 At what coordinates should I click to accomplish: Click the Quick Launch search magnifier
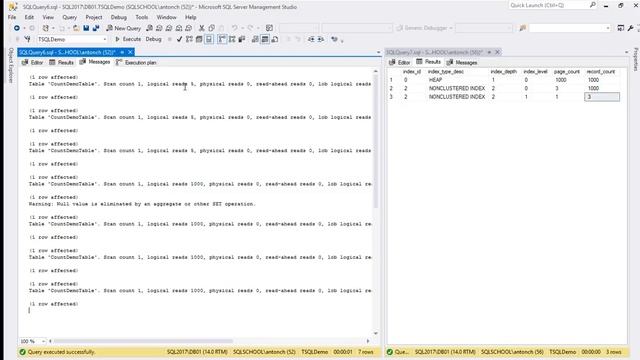click(593, 5)
